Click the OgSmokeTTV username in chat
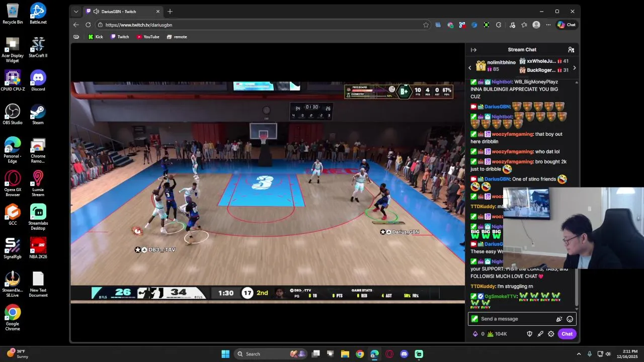 (501, 297)
